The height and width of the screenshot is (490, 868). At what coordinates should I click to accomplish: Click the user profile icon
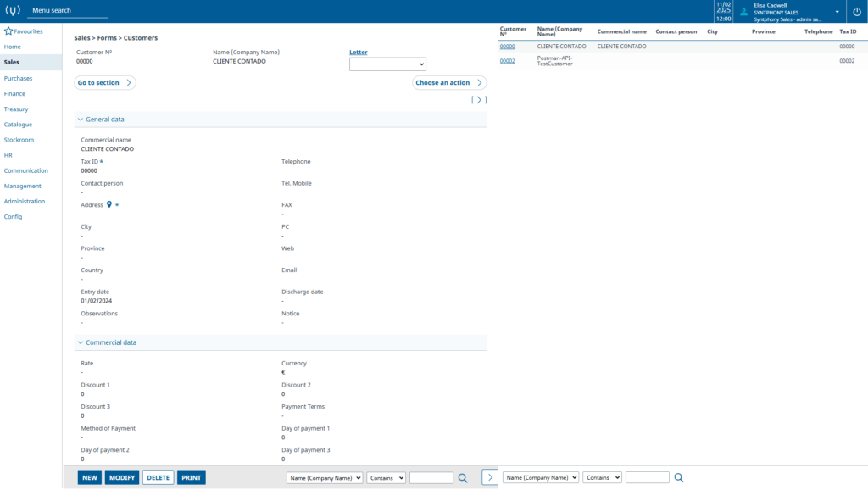(743, 12)
